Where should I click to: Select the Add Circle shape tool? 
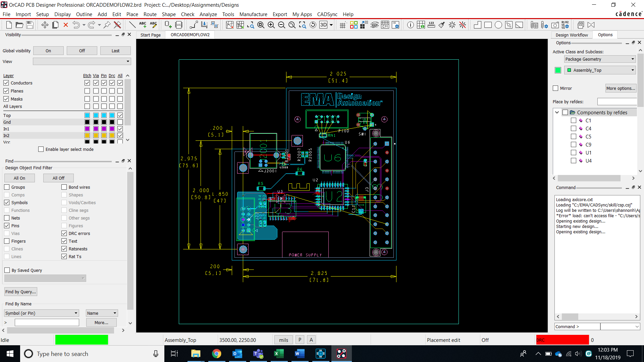pyautogui.click(x=498, y=25)
